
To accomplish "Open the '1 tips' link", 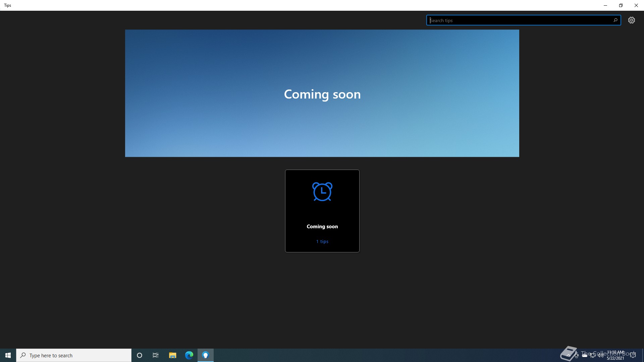I will click(x=322, y=241).
